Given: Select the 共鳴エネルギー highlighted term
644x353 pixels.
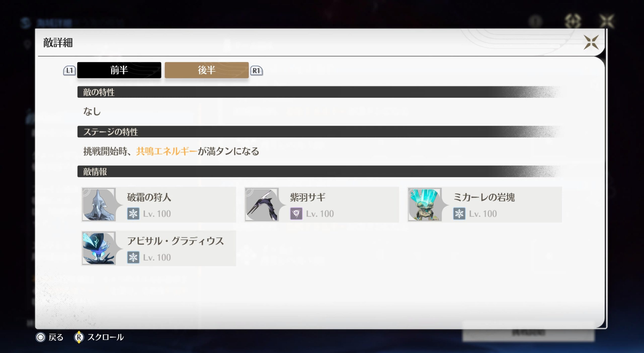Looking at the screenshot, I should 167,151.
